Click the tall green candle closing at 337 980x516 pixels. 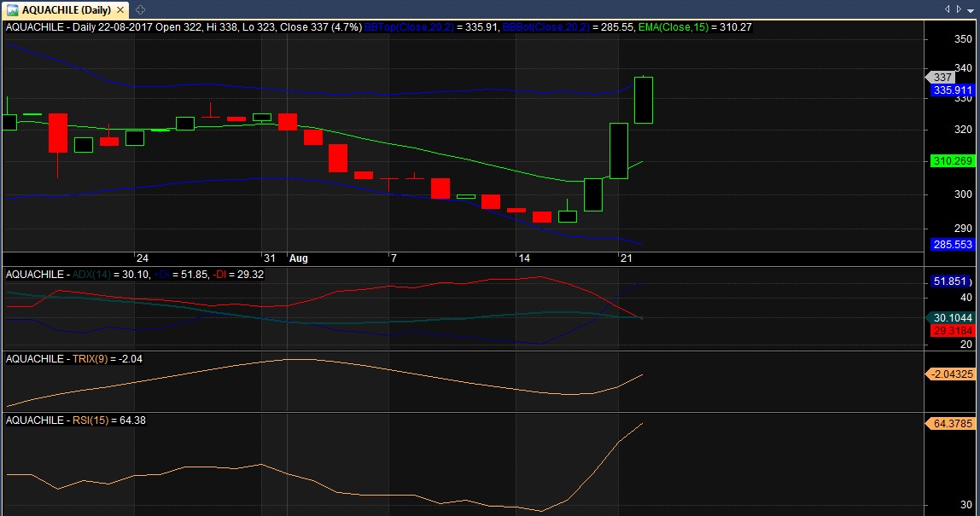click(x=644, y=100)
